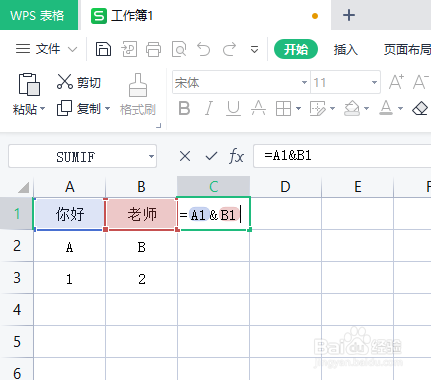The width and height of the screenshot is (431, 380).
Task: Toggle Bold formatting
Action: [184, 108]
